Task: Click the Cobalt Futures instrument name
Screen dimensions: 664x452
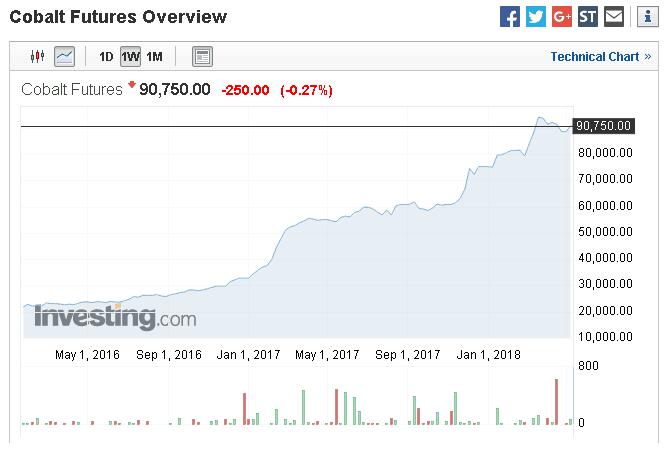Action: coord(71,90)
